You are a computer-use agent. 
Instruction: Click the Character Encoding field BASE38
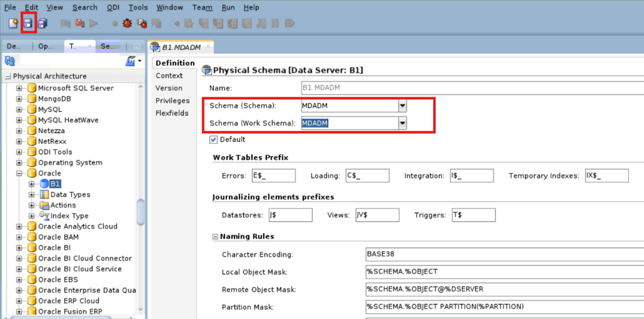505,254
